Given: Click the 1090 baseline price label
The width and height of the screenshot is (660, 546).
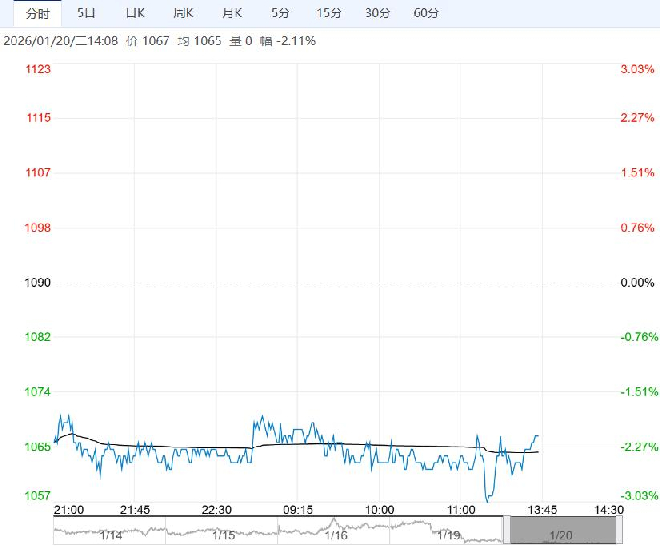Looking at the screenshot, I should [x=37, y=283].
